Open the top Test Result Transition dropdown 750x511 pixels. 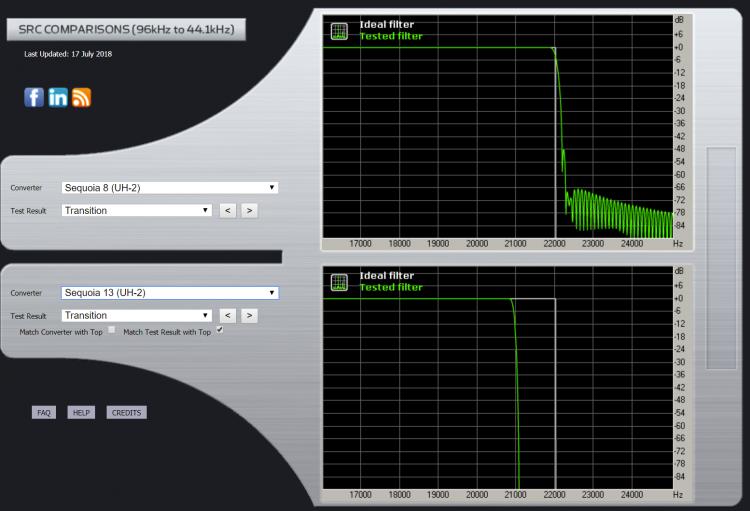pos(137,211)
